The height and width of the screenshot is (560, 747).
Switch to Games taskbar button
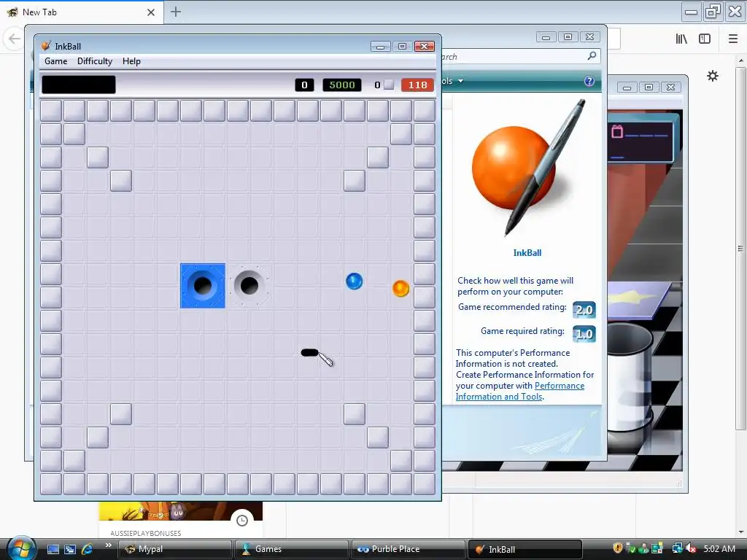(292, 549)
